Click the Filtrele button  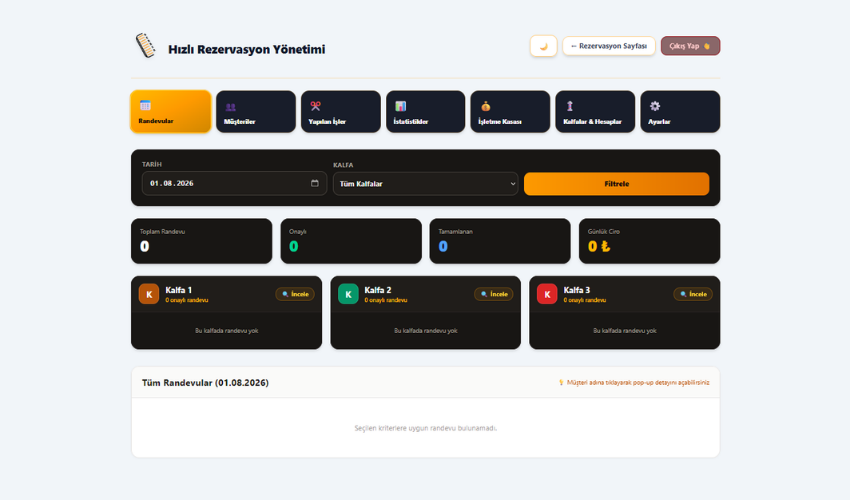point(616,184)
